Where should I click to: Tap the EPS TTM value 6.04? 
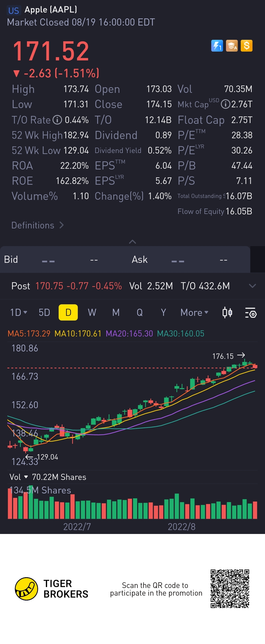163,166
